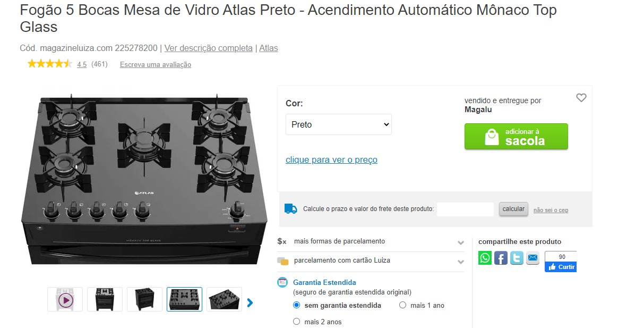644x328 pixels.
Task: Expand 'mais formas de parcelamento'
Action: point(371,241)
